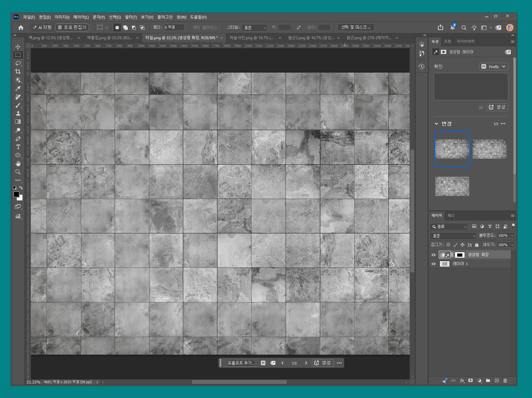Select the Brush tool
The image size is (532, 398).
coord(18,105)
